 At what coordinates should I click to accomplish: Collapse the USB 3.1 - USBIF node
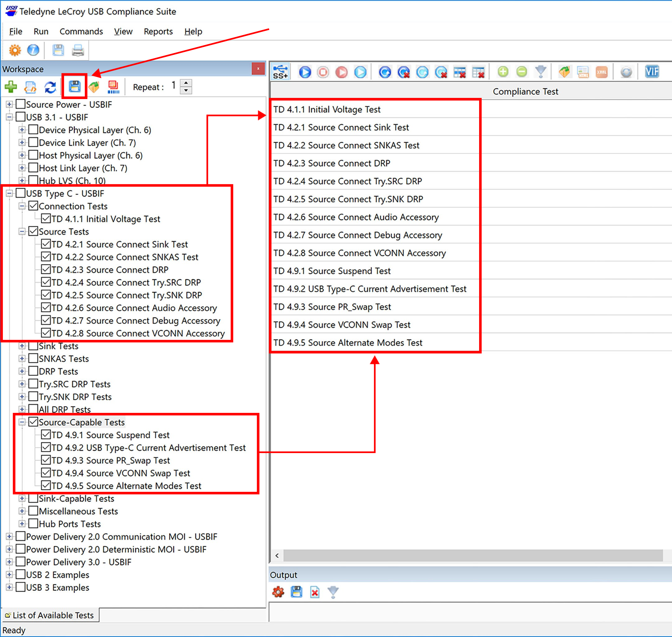(x=10, y=117)
